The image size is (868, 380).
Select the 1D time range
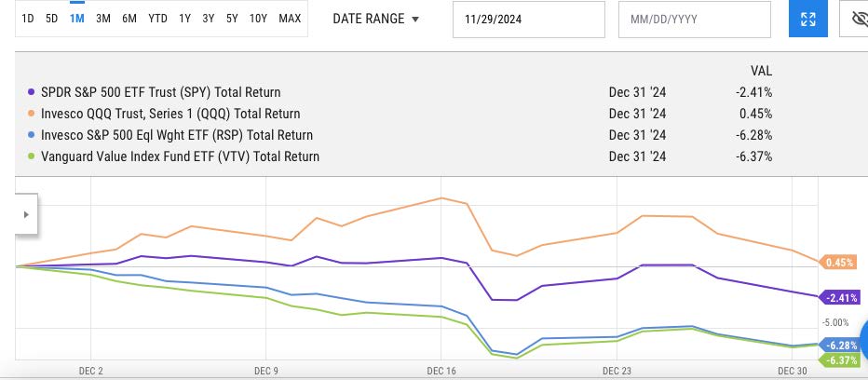coord(28,19)
